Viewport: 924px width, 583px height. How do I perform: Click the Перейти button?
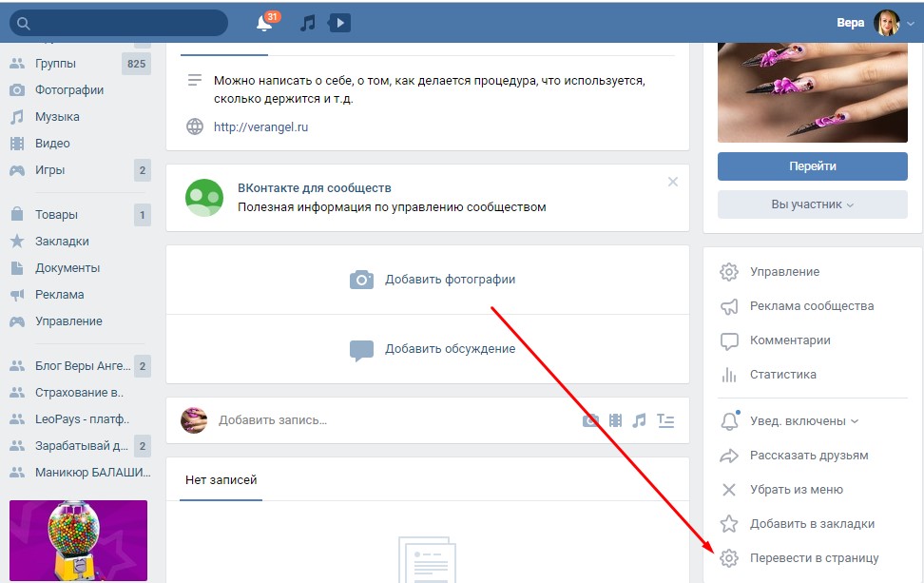point(813,166)
